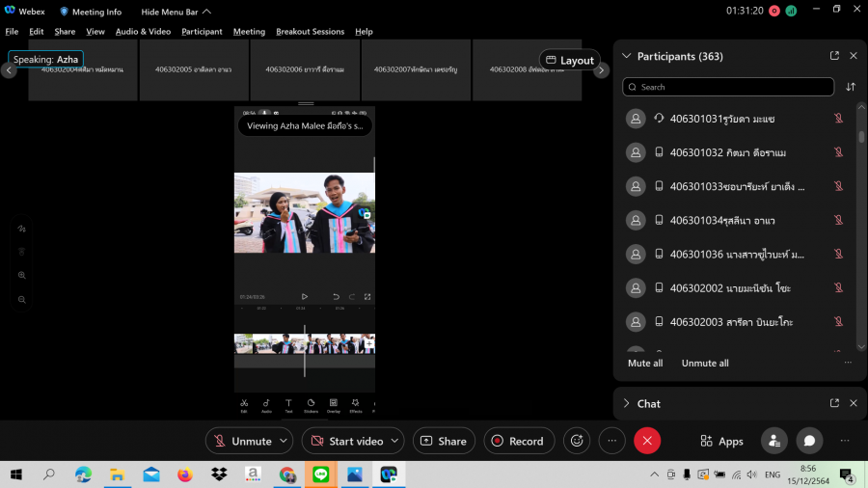The width and height of the screenshot is (868, 488).
Task: Click the participants Search field
Action: [728, 87]
